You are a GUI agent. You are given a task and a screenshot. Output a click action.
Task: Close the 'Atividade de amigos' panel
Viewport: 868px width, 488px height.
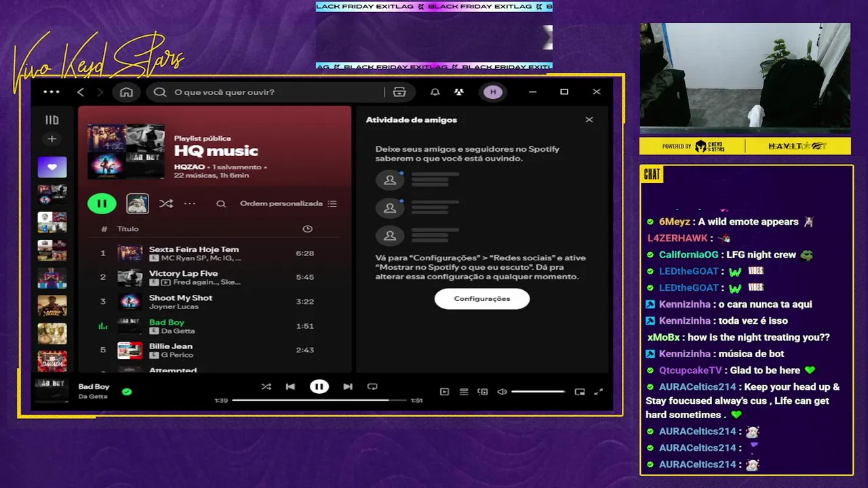(589, 119)
